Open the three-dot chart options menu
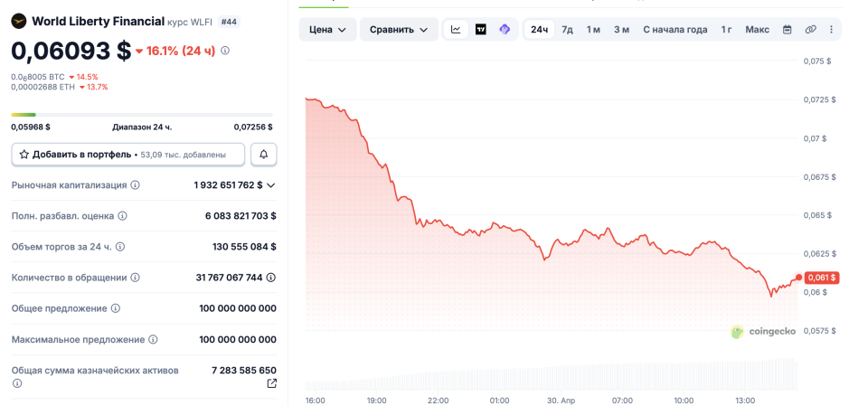The height and width of the screenshot is (406, 868). coord(830,30)
